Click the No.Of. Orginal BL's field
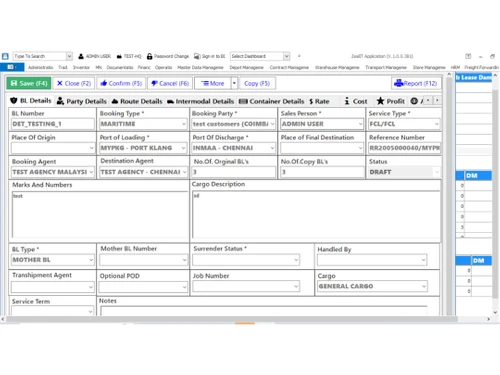Screen dimensions: 500x375 pos(234,172)
